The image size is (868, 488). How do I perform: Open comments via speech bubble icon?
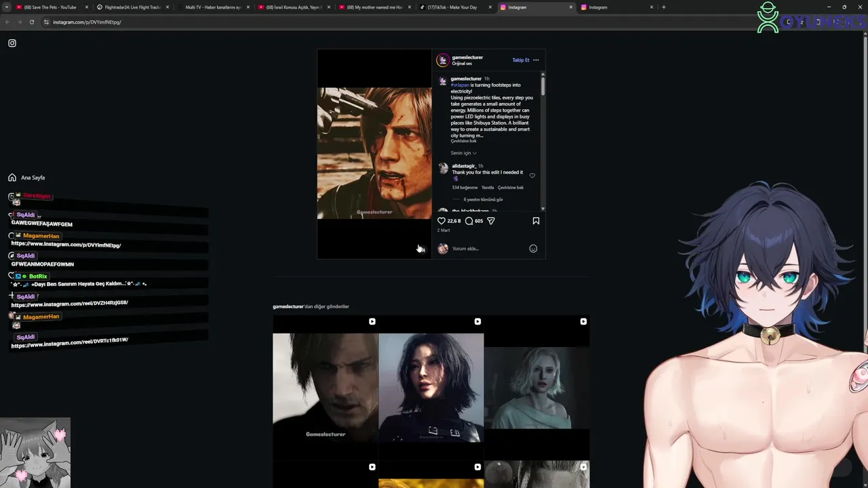point(469,221)
